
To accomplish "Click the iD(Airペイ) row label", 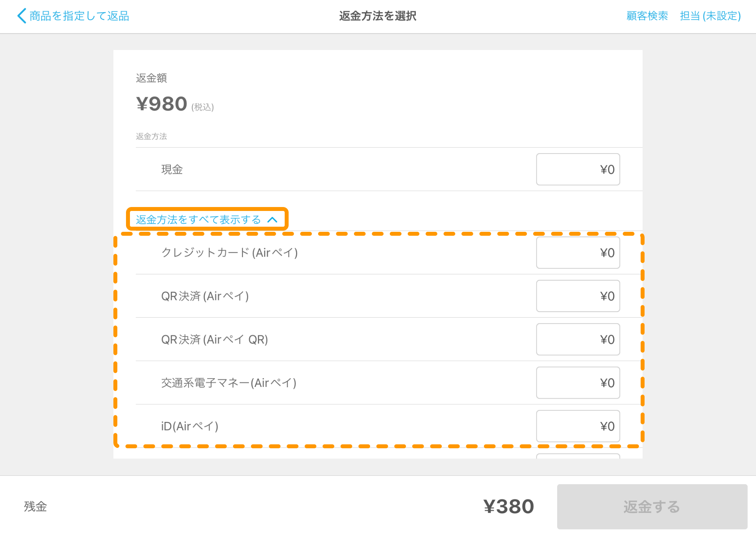I will pyautogui.click(x=189, y=426).
